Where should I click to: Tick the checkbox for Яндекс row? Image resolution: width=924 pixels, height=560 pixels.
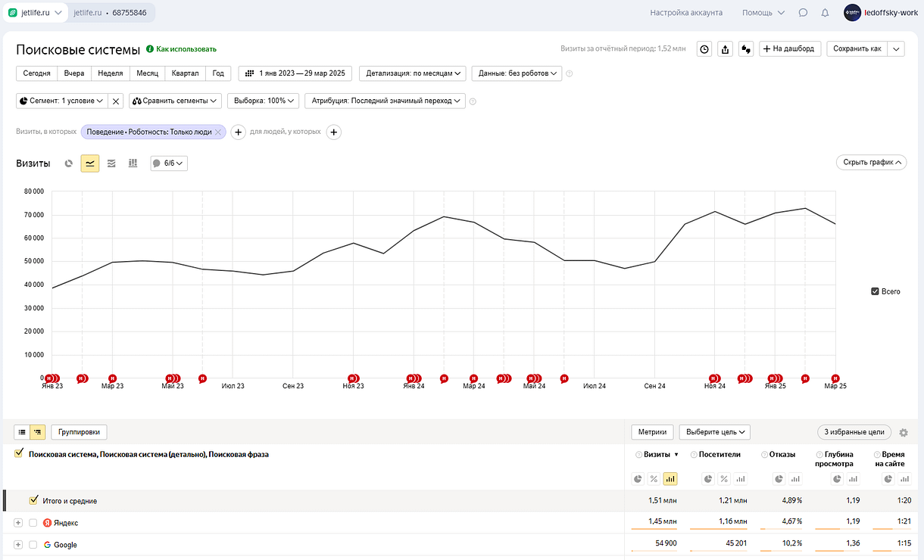(33, 523)
